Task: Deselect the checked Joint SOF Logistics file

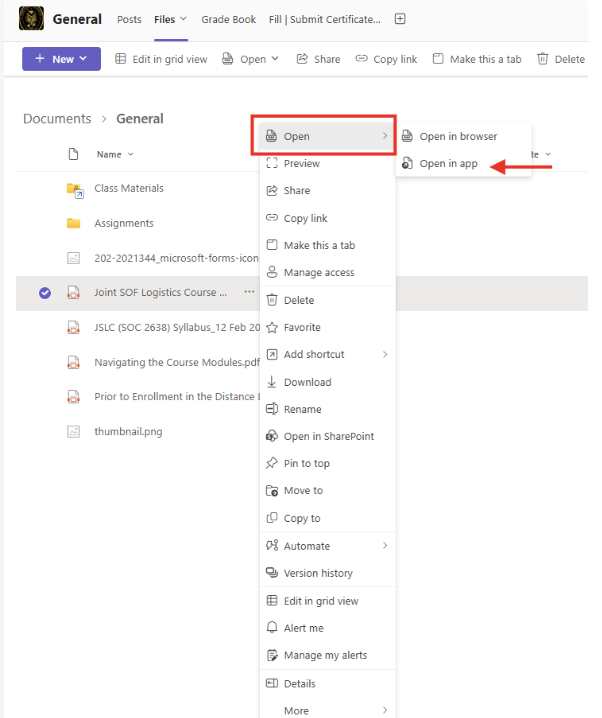Action: click(x=45, y=293)
